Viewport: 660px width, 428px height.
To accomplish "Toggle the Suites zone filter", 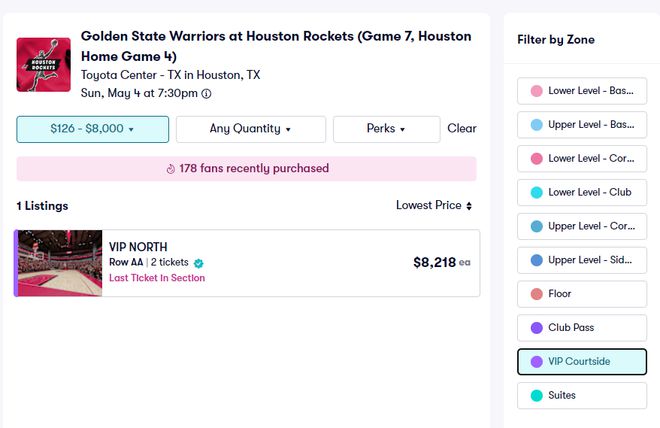I will coord(582,395).
